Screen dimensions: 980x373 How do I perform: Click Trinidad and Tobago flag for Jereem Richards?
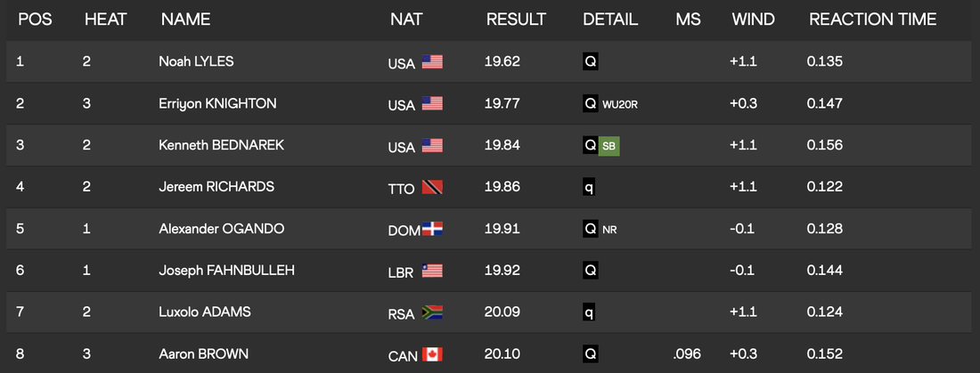coord(432,188)
